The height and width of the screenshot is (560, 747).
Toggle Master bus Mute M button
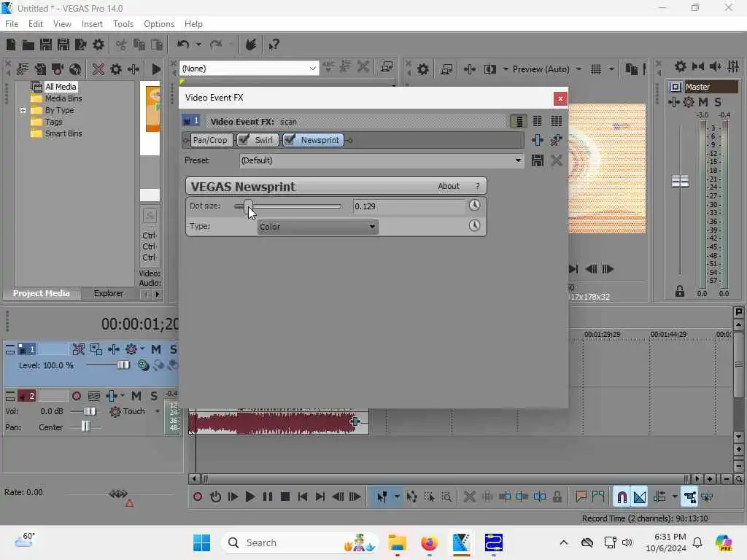[703, 102]
